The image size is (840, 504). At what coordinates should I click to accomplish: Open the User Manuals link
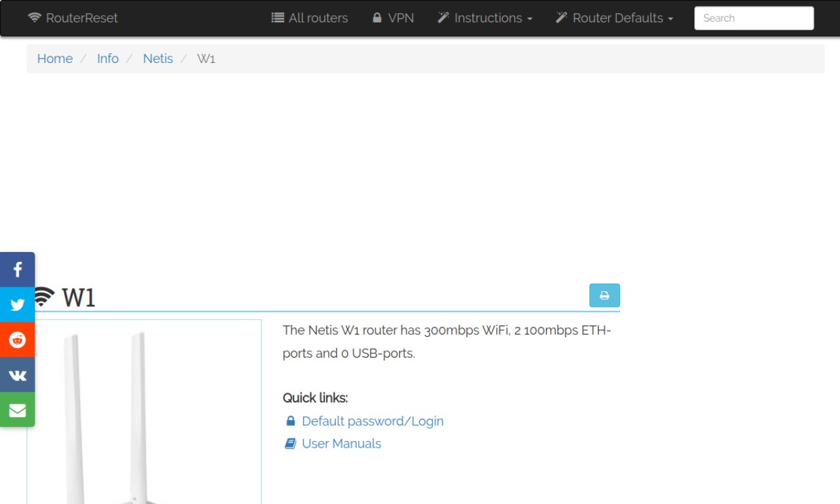coord(341,444)
